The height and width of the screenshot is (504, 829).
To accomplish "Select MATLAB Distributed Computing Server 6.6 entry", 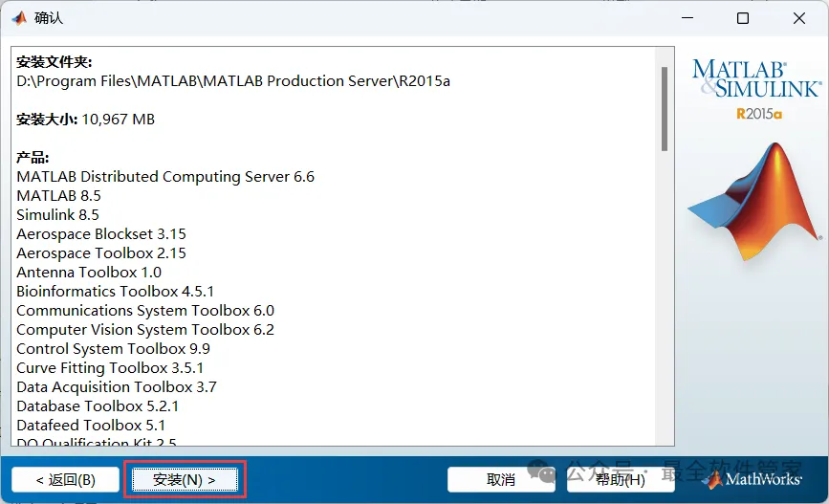I will [165, 177].
